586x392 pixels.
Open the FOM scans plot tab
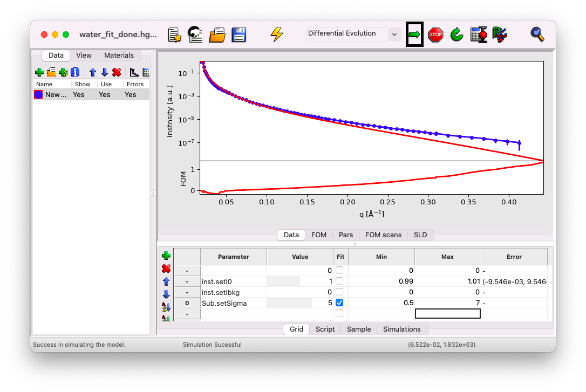click(383, 235)
